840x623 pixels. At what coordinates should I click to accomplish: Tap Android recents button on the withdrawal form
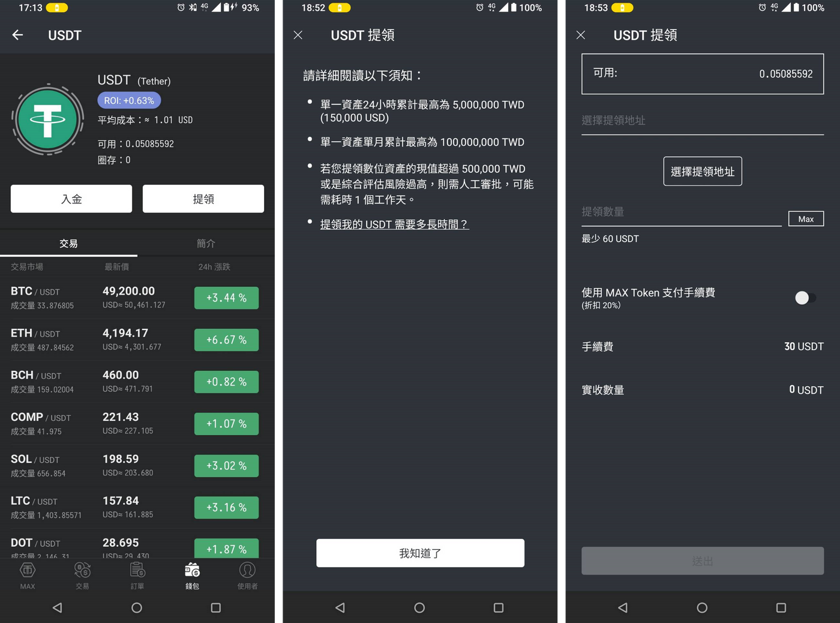[x=781, y=607]
